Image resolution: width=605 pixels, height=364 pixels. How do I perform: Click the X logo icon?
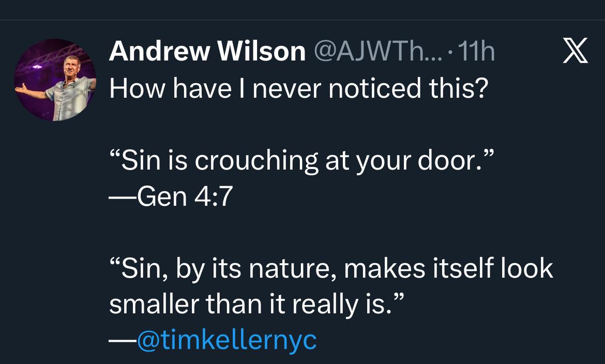pos(574,52)
